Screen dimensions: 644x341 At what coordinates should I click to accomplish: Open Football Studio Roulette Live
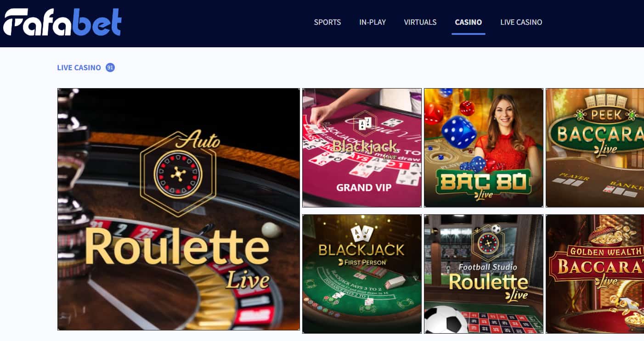pos(483,274)
